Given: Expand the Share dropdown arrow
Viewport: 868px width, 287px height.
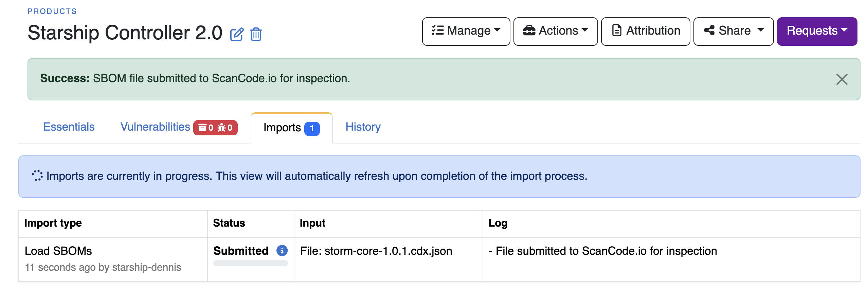Looking at the screenshot, I should [761, 30].
